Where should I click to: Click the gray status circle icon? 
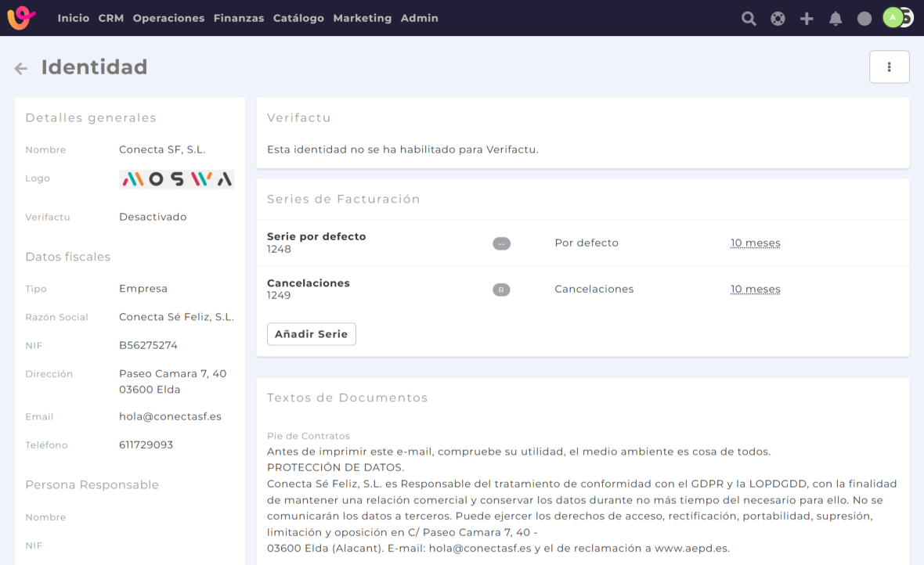coord(864,19)
